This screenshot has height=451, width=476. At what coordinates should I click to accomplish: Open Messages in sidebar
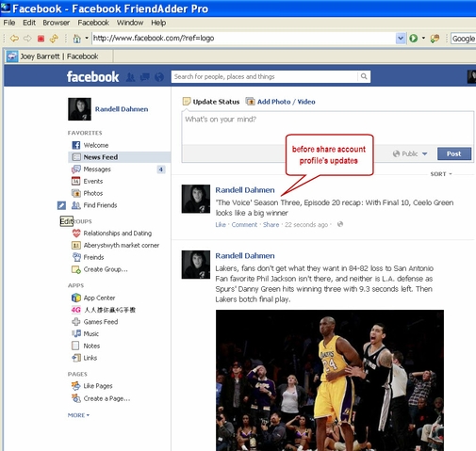[97, 169]
